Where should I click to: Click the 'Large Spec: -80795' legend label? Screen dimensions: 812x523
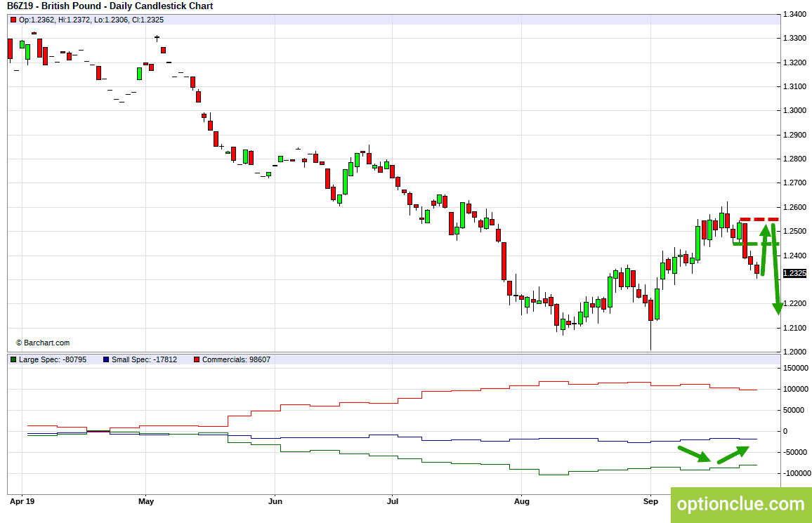[53, 359]
